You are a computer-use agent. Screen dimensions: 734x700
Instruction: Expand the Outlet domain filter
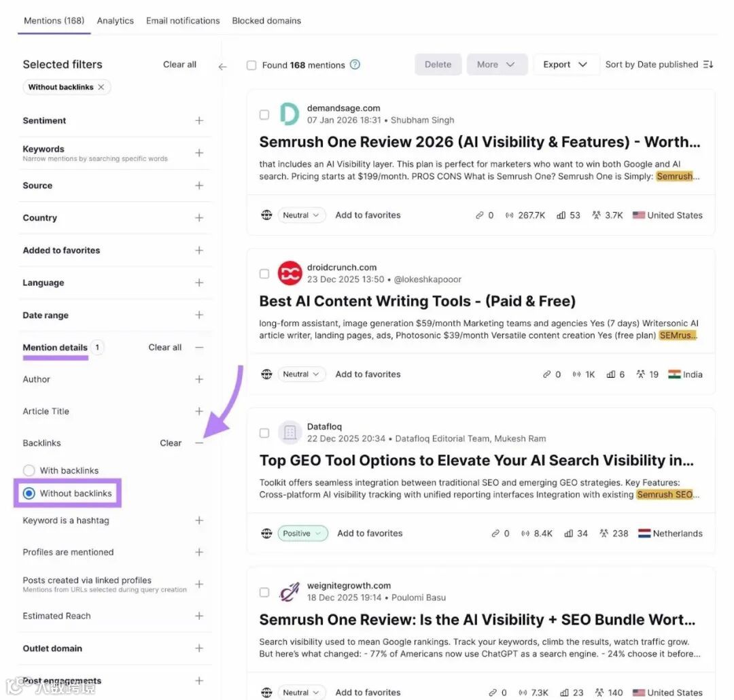click(199, 648)
